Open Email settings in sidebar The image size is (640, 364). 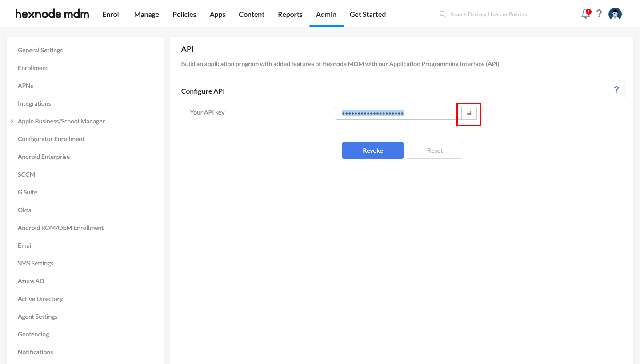tap(25, 245)
